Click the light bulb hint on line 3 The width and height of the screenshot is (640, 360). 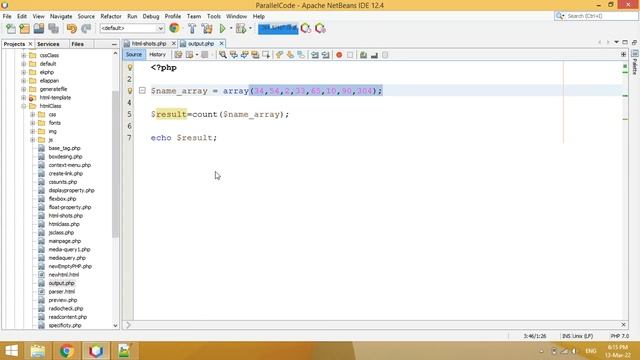point(130,91)
